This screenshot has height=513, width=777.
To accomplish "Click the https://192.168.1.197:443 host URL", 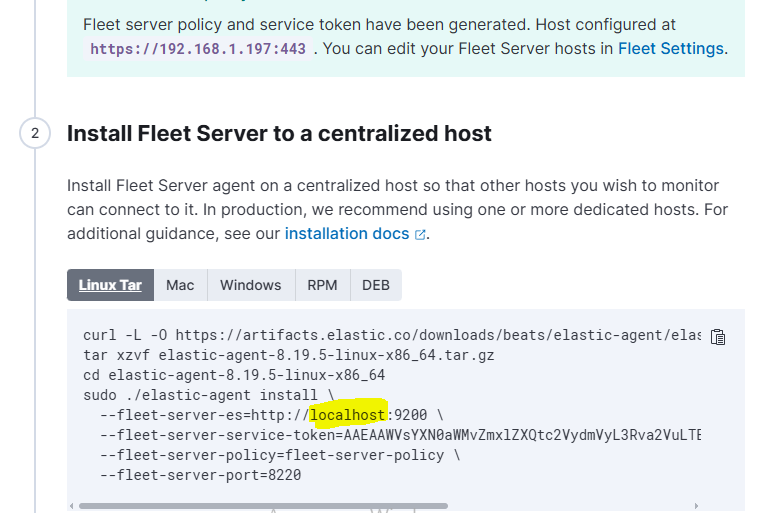I will [x=198, y=48].
